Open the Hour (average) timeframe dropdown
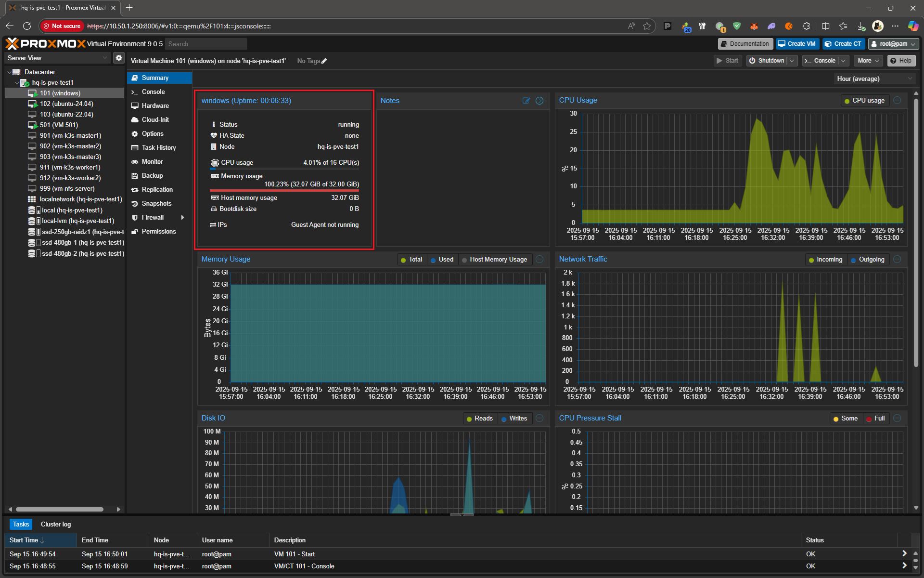The height and width of the screenshot is (578, 924). [874, 79]
